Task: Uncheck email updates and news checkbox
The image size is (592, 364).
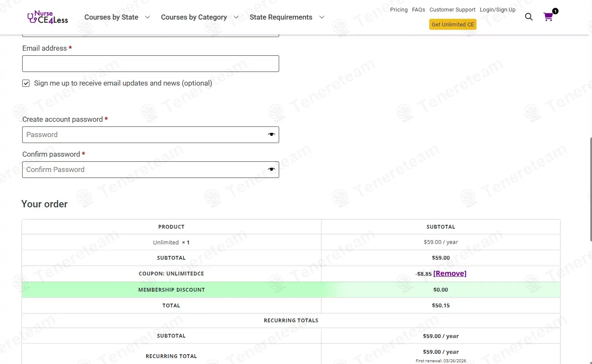Action: pyautogui.click(x=26, y=83)
